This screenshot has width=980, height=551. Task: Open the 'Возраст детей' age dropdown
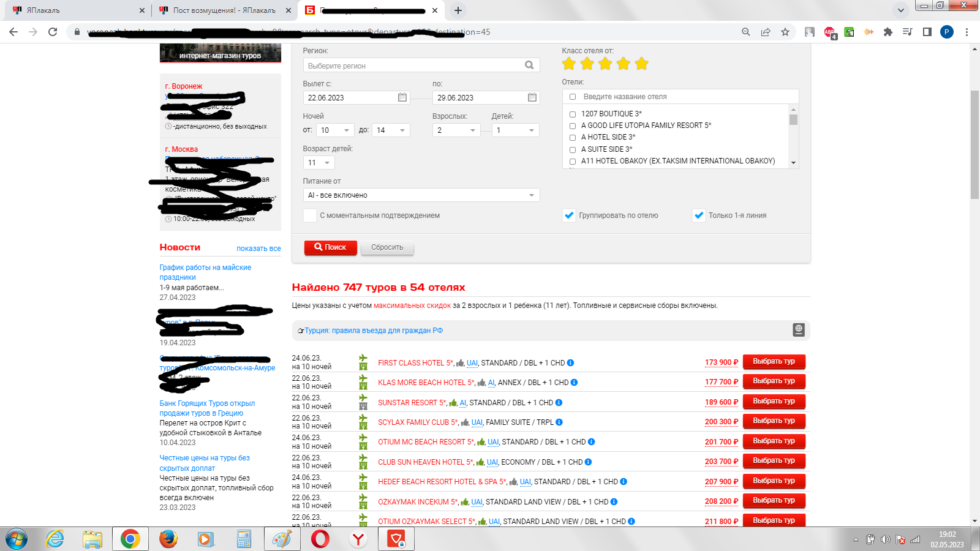pyautogui.click(x=318, y=162)
